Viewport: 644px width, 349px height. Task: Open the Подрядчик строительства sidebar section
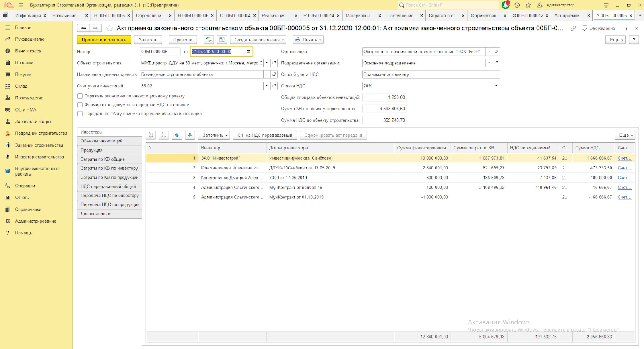[x=41, y=133]
